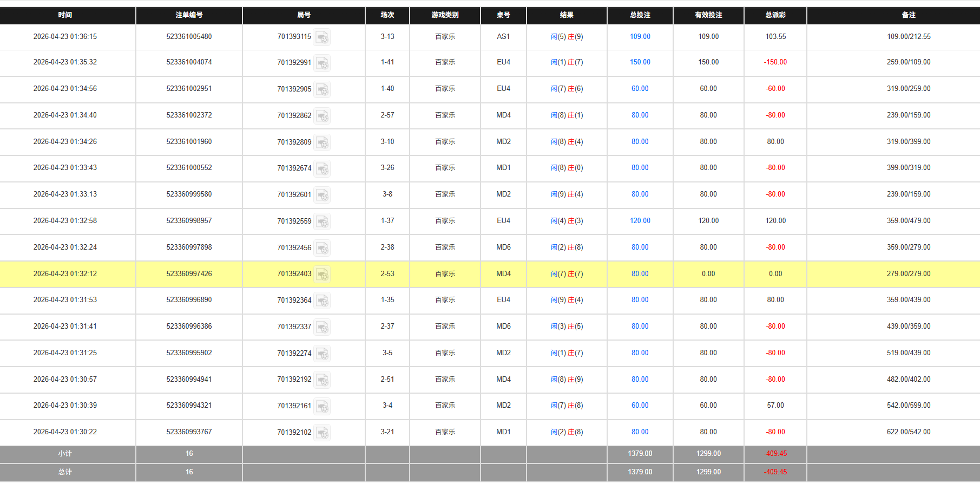This screenshot has height=496, width=980.
Task: Open replay icon for round 701392337
Action: (322, 327)
